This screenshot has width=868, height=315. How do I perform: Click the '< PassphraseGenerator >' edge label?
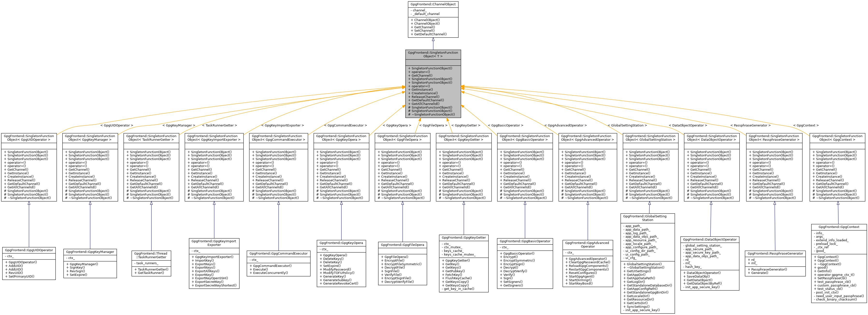pyautogui.click(x=750, y=125)
